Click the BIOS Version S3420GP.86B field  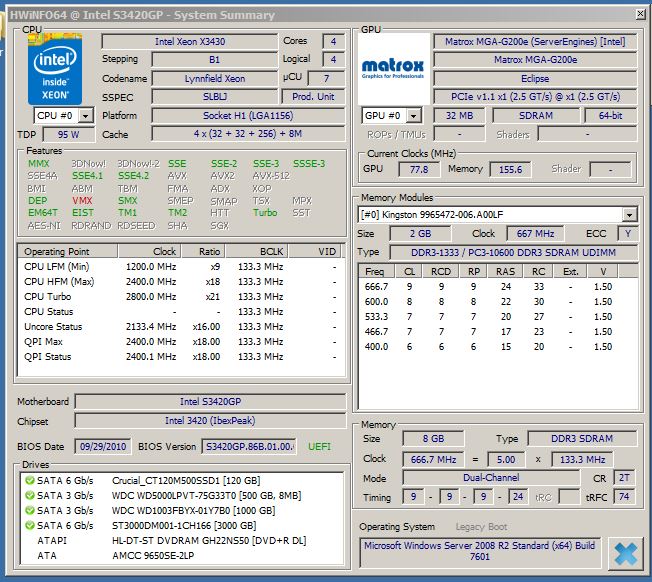click(x=249, y=446)
